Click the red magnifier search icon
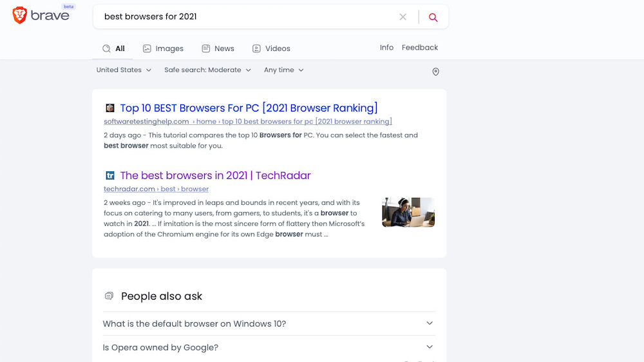This screenshot has width=644, height=362. click(x=433, y=17)
